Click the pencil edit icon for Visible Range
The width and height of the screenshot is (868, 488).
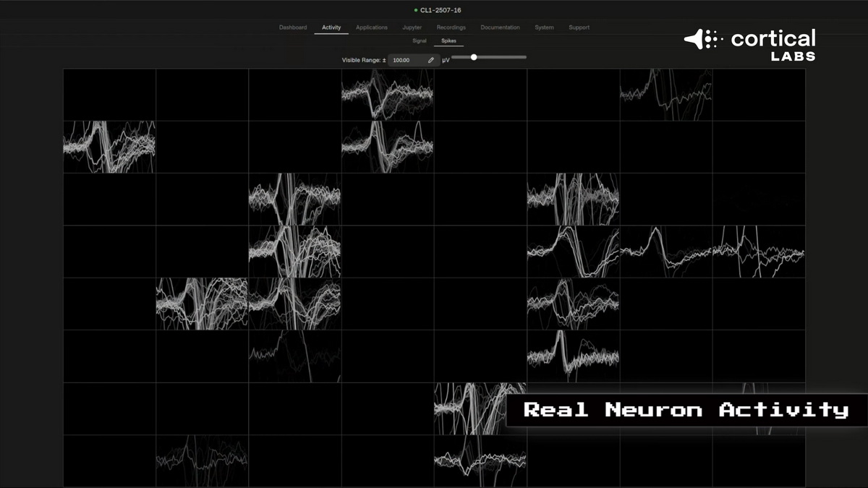pos(431,60)
